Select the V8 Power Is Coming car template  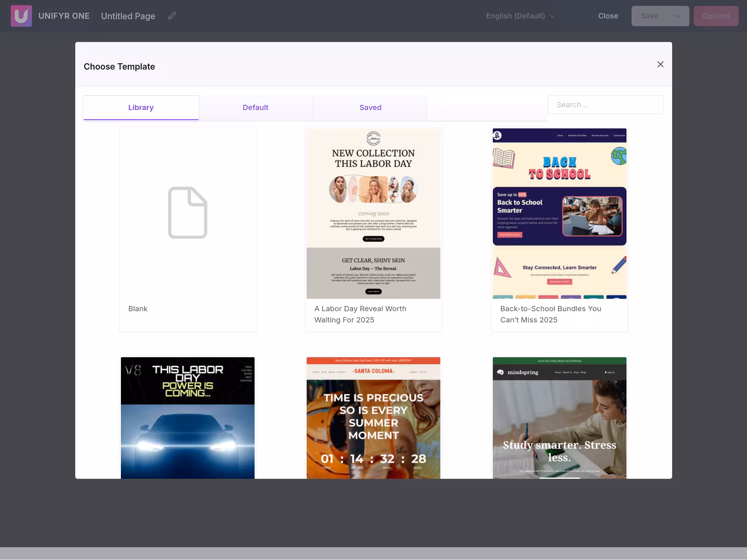187,418
